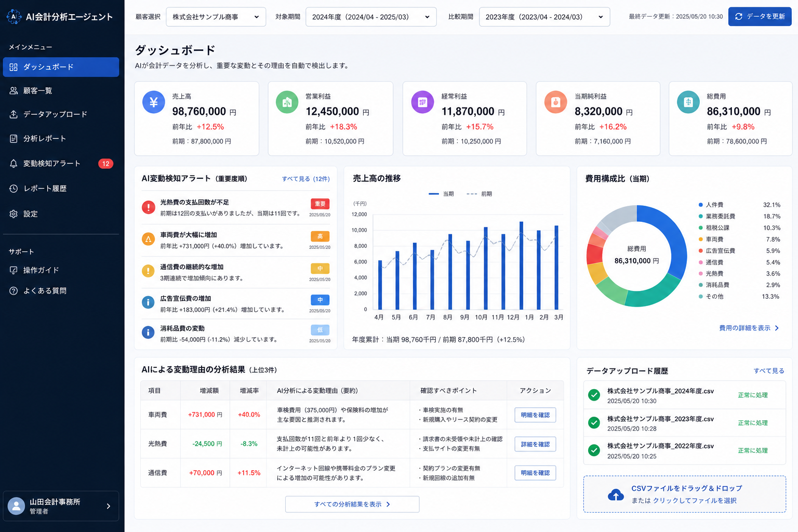Click the teal icon on 総費用 card
Viewport: 798px width, 532px height.
(x=688, y=102)
